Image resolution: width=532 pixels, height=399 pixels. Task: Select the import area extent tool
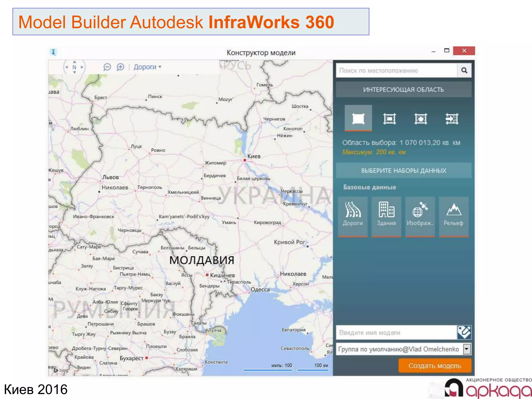(x=452, y=119)
